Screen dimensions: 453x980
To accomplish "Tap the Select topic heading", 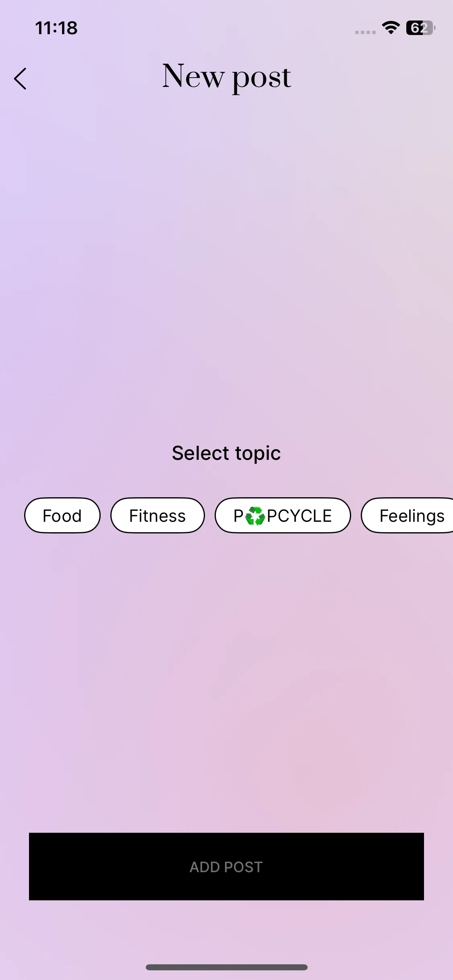I will 226,453.
